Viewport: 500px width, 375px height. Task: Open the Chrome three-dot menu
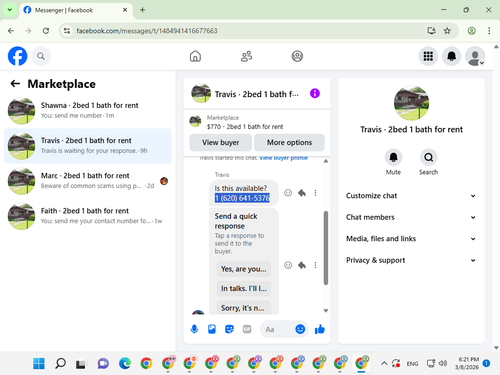(489, 31)
